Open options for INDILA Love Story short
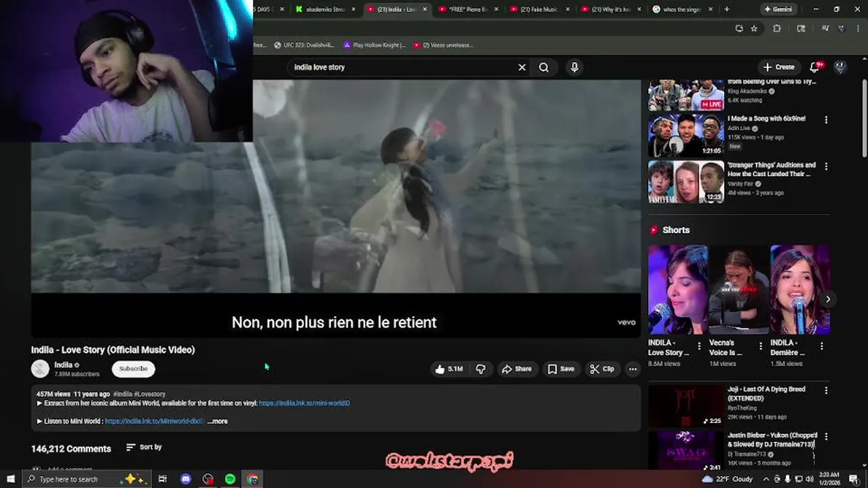This screenshot has width=868, height=488. tap(699, 346)
